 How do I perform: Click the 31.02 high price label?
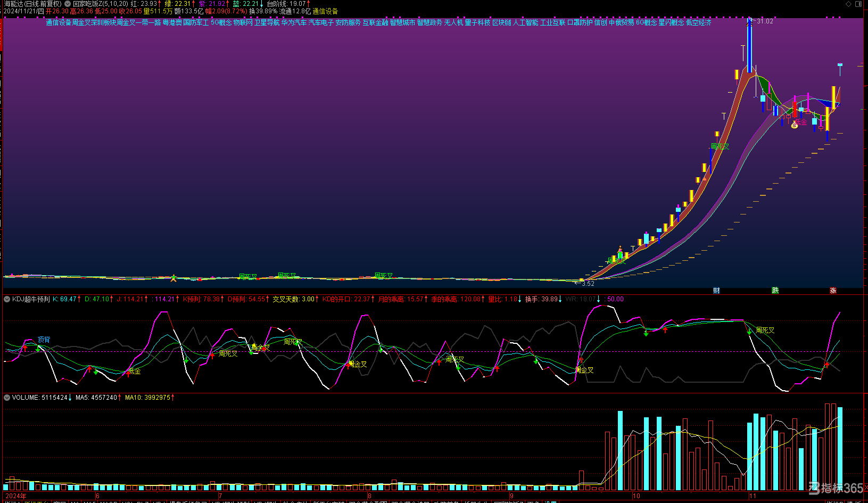[765, 21]
